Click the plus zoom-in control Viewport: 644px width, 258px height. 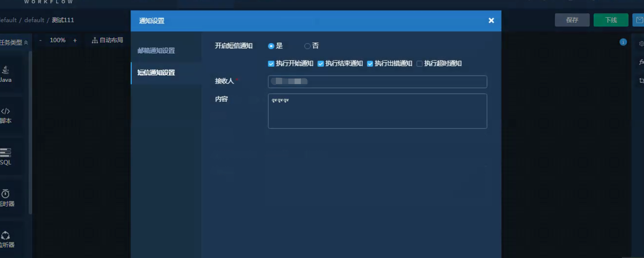click(x=75, y=40)
